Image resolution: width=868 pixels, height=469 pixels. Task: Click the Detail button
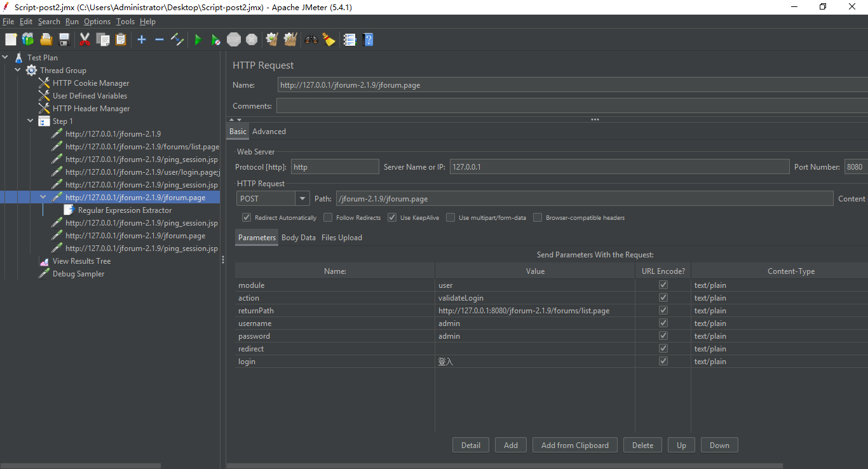471,445
